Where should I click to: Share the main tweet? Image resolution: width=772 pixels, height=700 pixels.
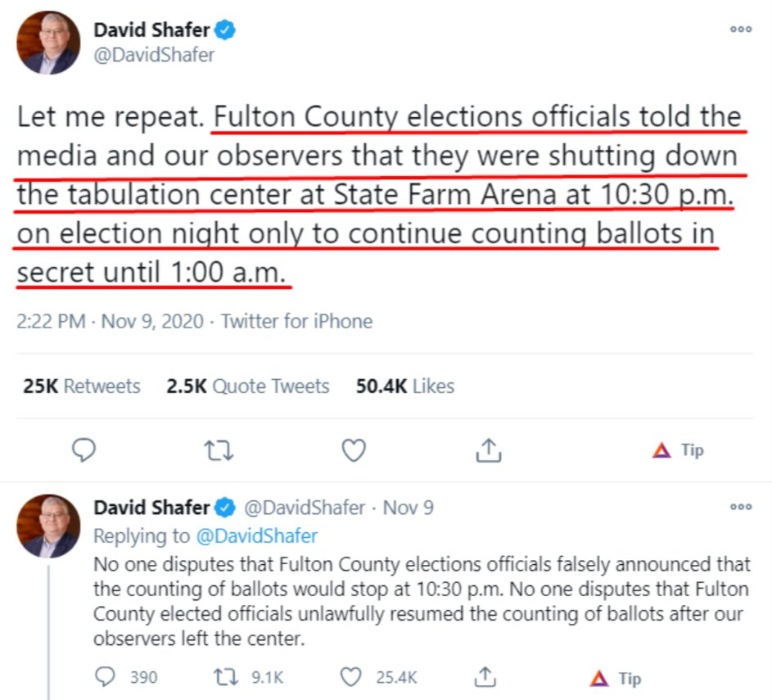(488, 449)
